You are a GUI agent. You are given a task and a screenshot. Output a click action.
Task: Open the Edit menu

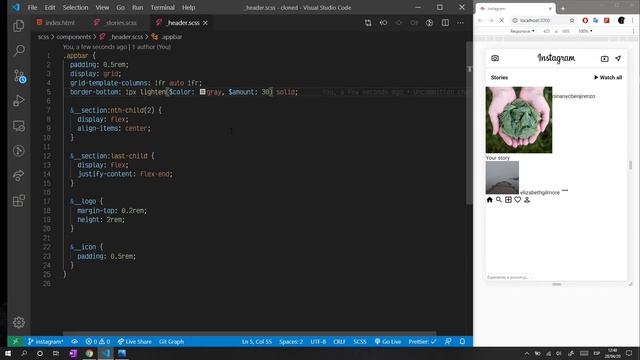point(50,7)
